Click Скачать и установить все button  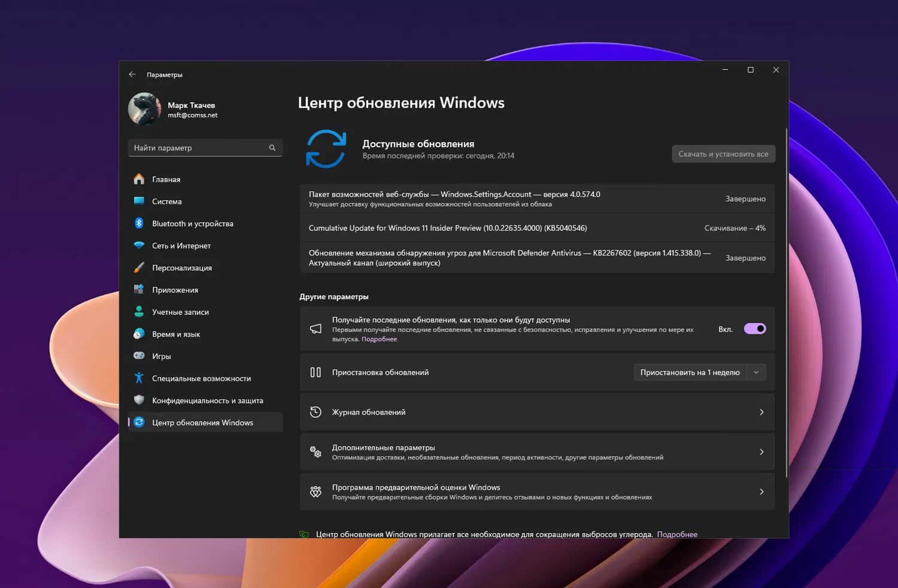pyautogui.click(x=723, y=154)
